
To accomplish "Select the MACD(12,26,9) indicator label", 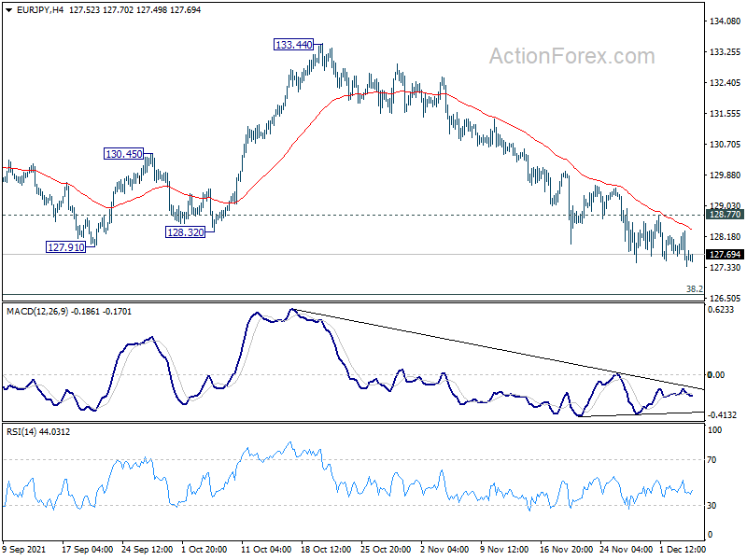I will pyautogui.click(x=68, y=312).
